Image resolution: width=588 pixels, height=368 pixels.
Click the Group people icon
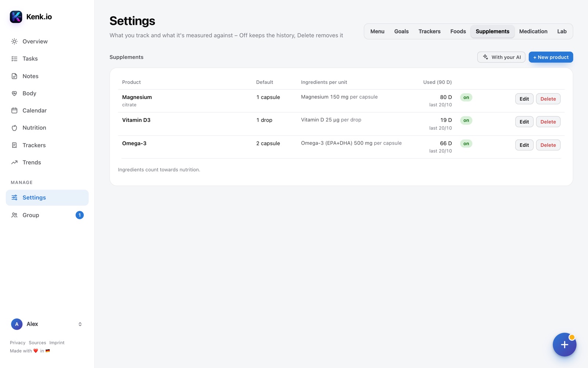click(x=14, y=215)
